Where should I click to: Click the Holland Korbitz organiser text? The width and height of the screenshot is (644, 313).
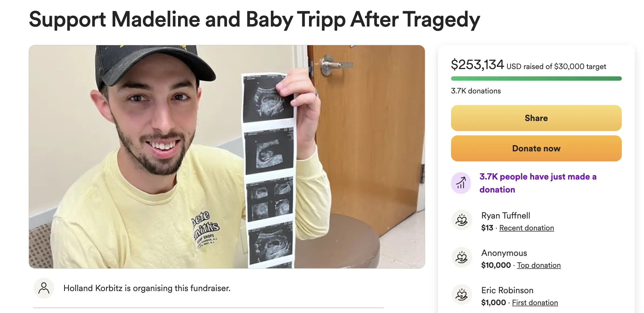(x=147, y=288)
